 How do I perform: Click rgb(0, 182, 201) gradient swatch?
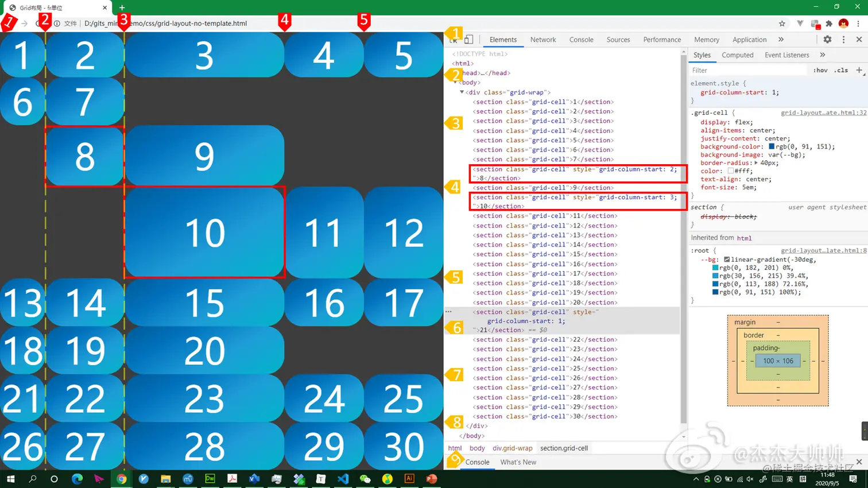tap(715, 268)
